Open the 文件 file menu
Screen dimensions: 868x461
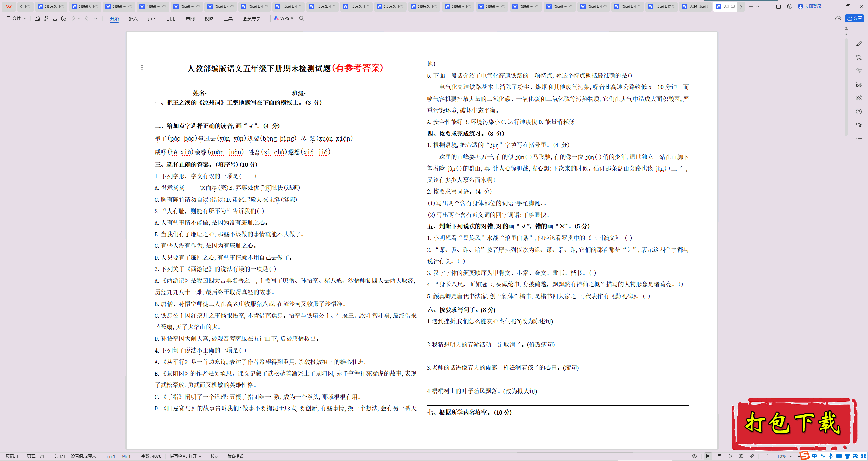click(16, 18)
